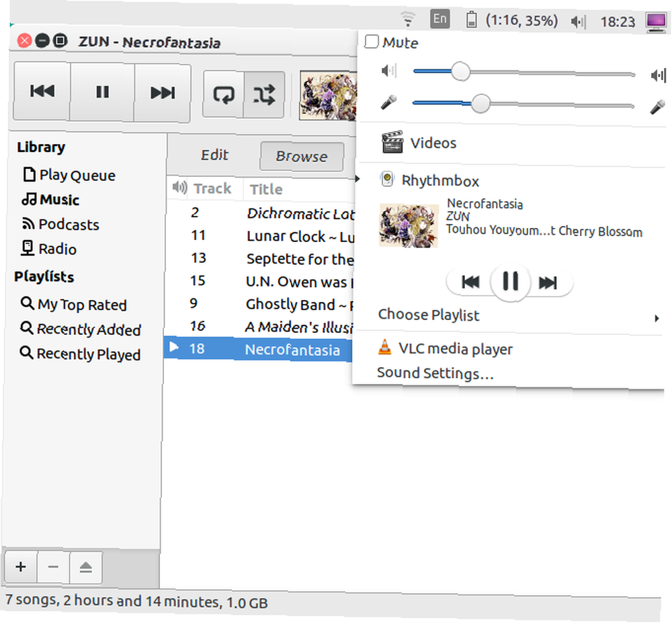Select track 11 Lunar Clock row
The image size is (672, 624).
[x=261, y=236]
